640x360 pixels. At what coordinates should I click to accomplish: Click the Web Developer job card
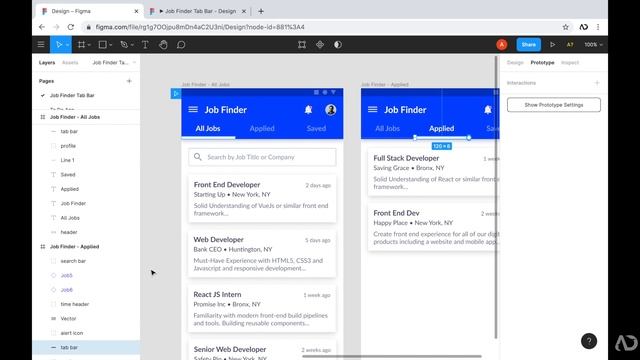click(262, 253)
